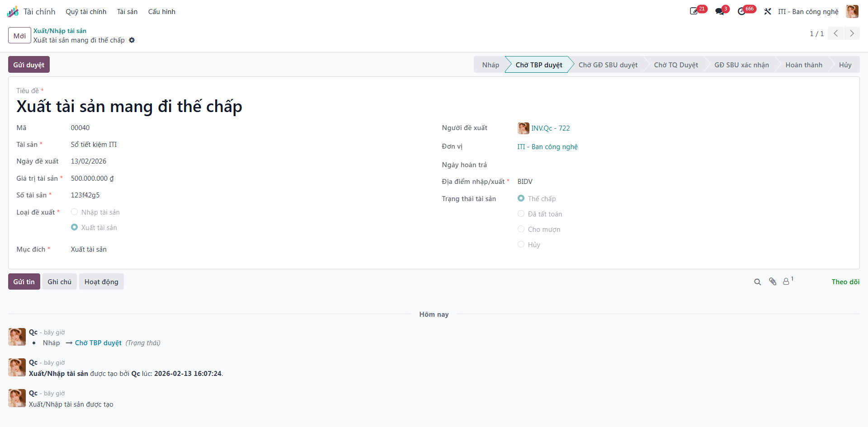Search messages with the magnifier icon
Viewport: 868px width, 427px height.
coord(758,282)
